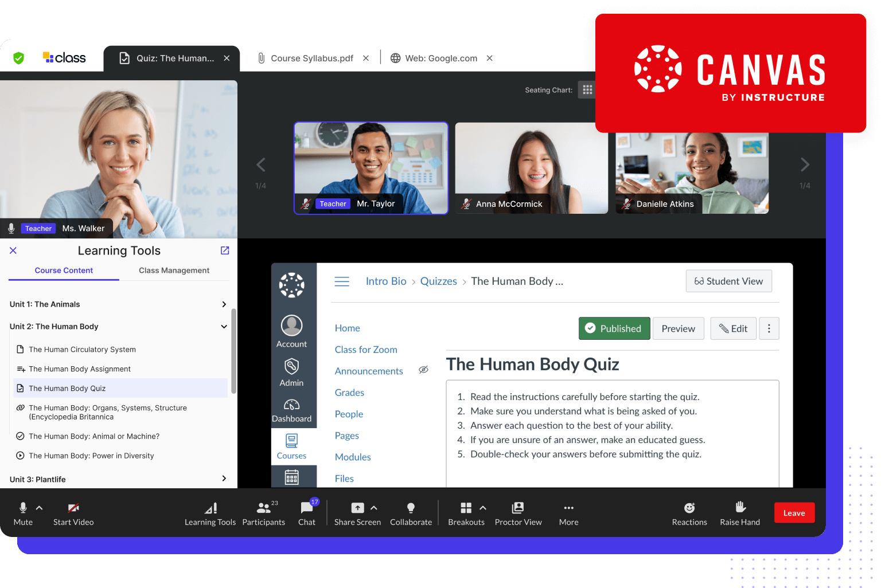Collapse Unit 2: The Human Body
This screenshot has height=588, width=885.
pyautogui.click(x=224, y=327)
